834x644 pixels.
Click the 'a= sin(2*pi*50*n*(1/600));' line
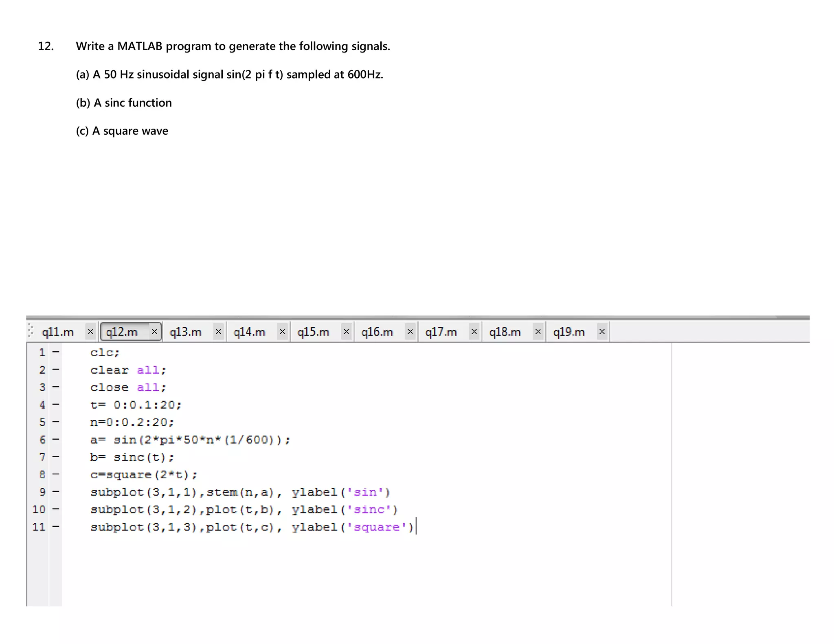[190, 440]
